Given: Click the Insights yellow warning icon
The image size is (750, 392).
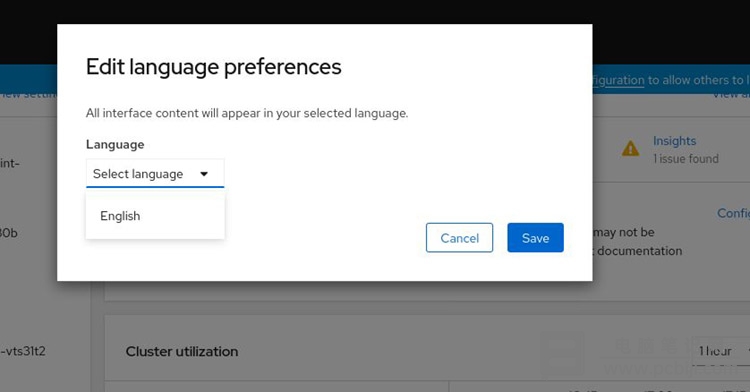Looking at the screenshot, I should [x=630, y=149].
